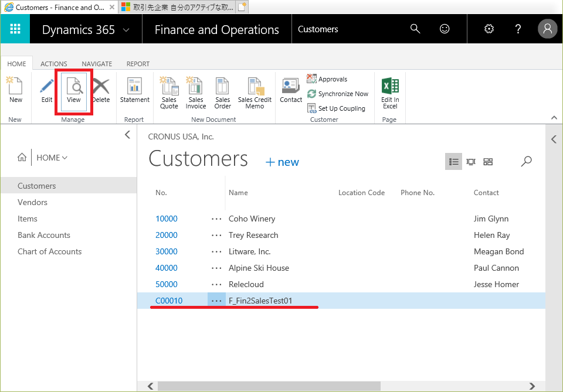This screenshot has height=392, width=563.
Task: Click the Contact ribbon icon
Action: (x=291, y=90)
